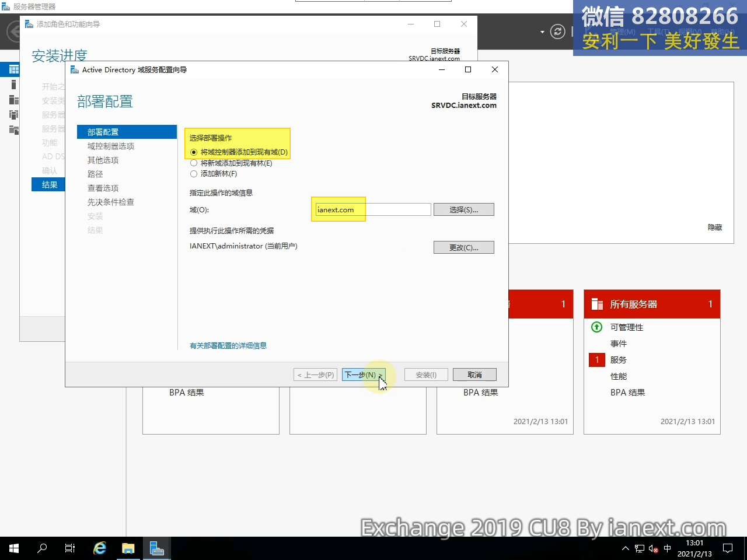Viewport: 747px width, 560px height.
Task: Select 其他选项 step in wizard sidebar
Action: [x=103, y=160]
